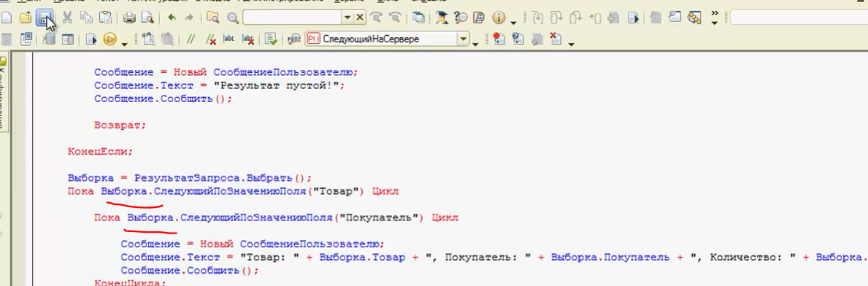Click the orange About info icon
Viewport: 868px width, 286px height.
click(x=498, y=18)
